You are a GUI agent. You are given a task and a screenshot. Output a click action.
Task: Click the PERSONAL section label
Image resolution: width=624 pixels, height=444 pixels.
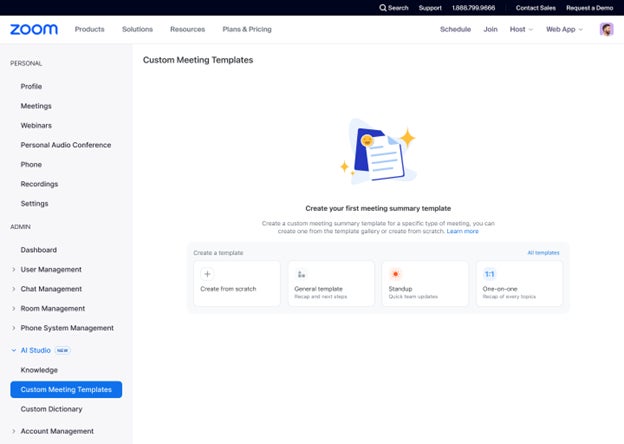tap(26, 63)
